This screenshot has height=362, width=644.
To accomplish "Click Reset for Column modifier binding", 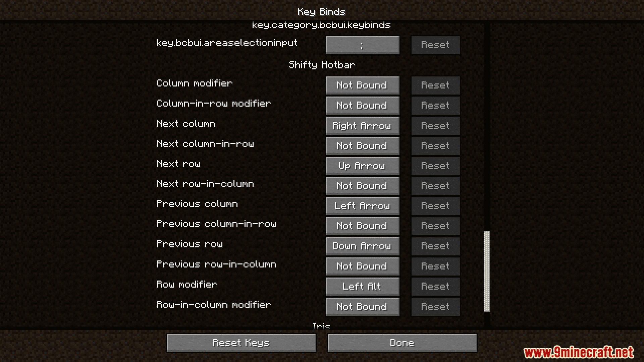I will click(435, 85).
